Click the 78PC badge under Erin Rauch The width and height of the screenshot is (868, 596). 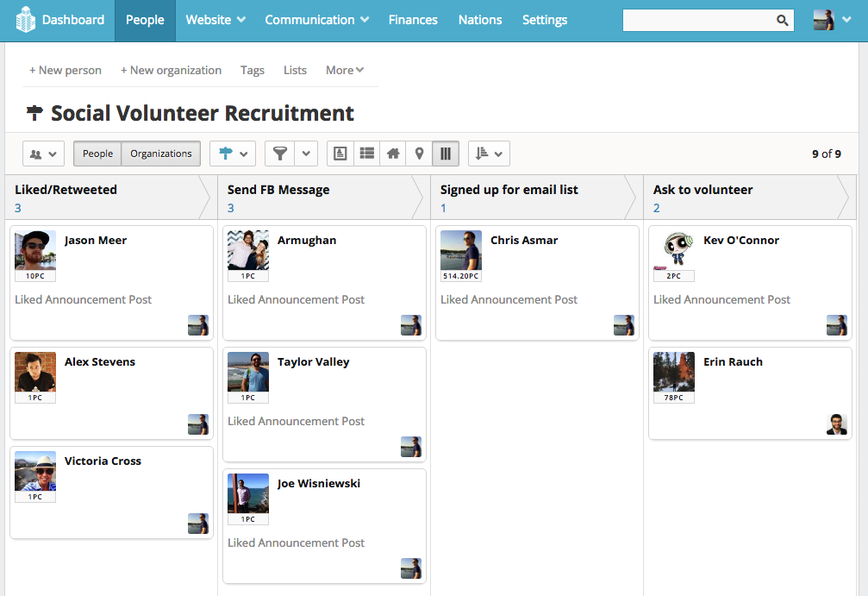point(674,398)
